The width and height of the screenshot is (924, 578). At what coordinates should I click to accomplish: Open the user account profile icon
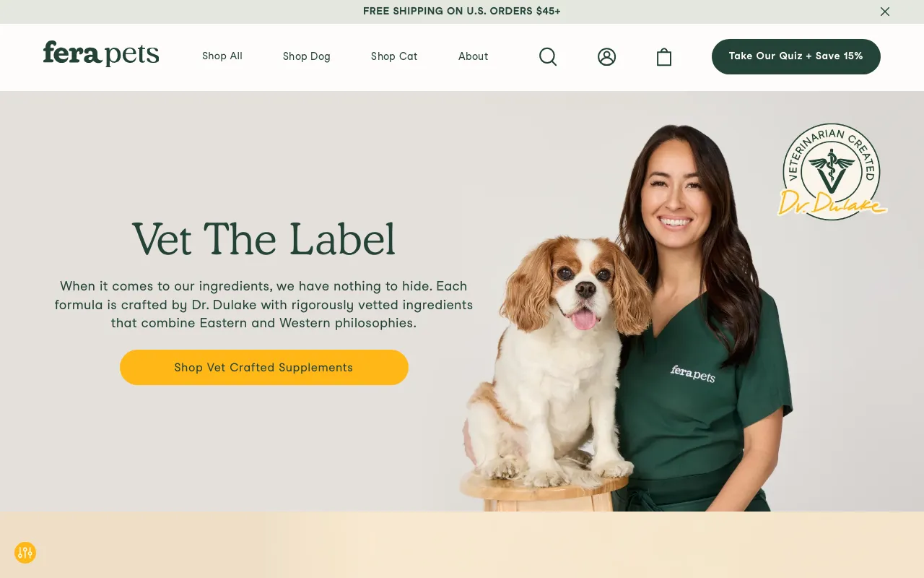[606, 56]
